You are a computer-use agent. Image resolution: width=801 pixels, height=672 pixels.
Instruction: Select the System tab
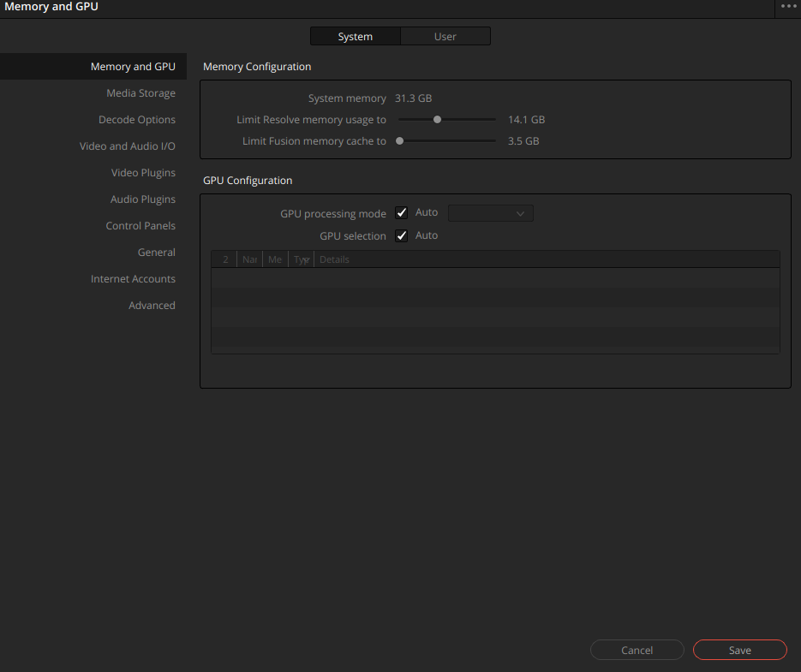356,36
